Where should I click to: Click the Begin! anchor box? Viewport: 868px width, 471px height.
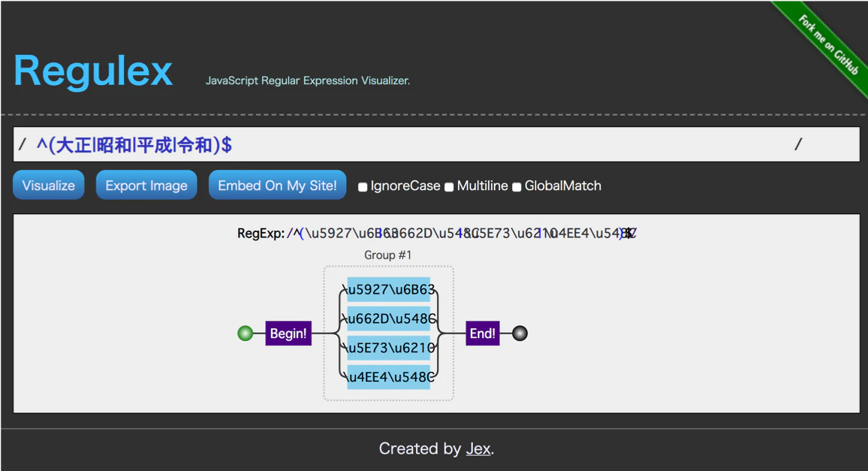tap(288, 333)
